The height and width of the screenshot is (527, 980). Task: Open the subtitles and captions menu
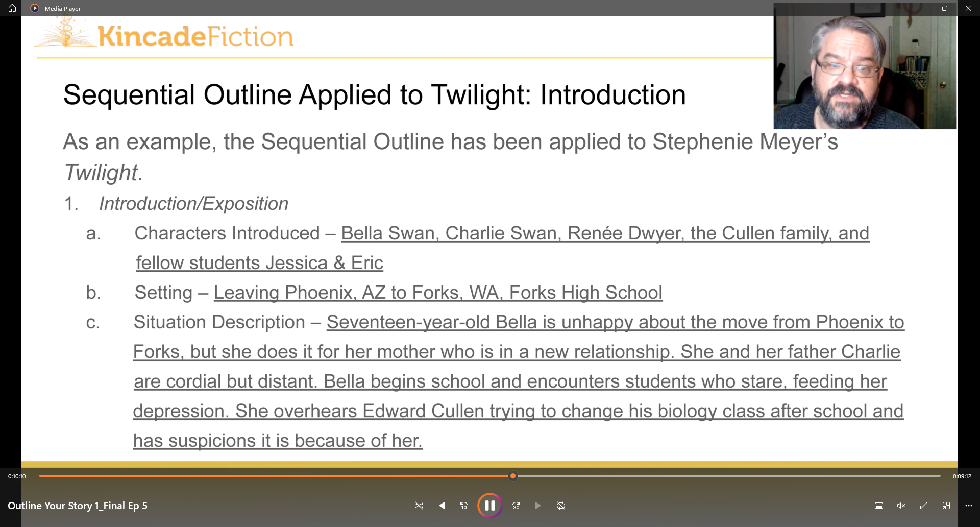pos(879,506)
